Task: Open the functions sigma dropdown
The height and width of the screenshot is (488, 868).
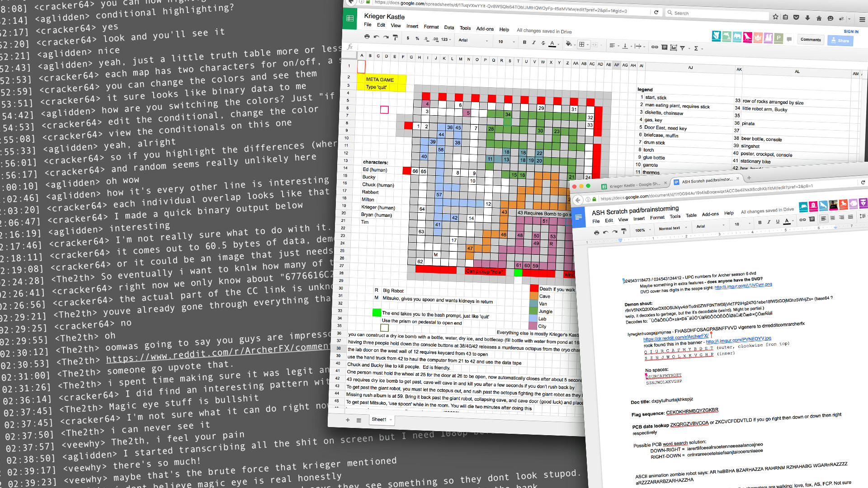Action: point(698,48)
